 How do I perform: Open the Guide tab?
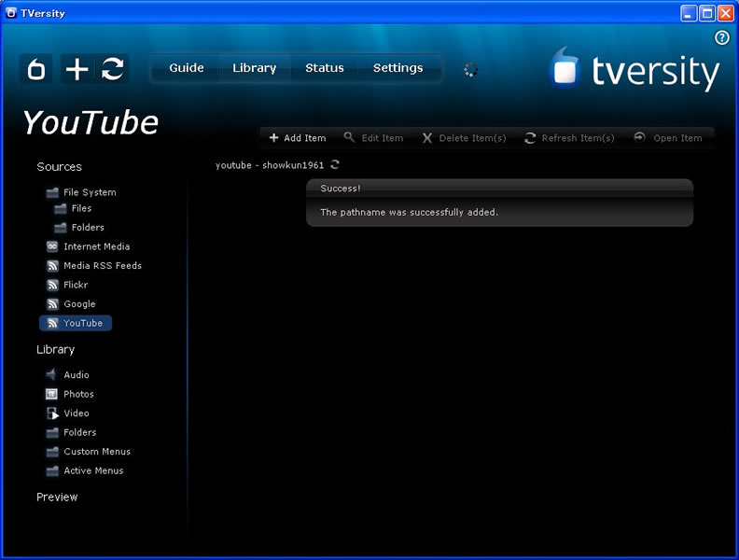(x=187, y=68)
